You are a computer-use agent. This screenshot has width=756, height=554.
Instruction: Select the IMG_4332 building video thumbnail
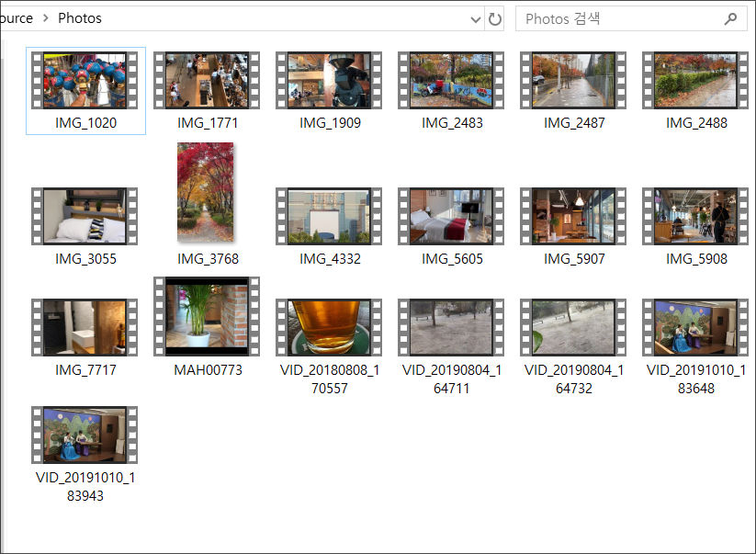(329, 217)
